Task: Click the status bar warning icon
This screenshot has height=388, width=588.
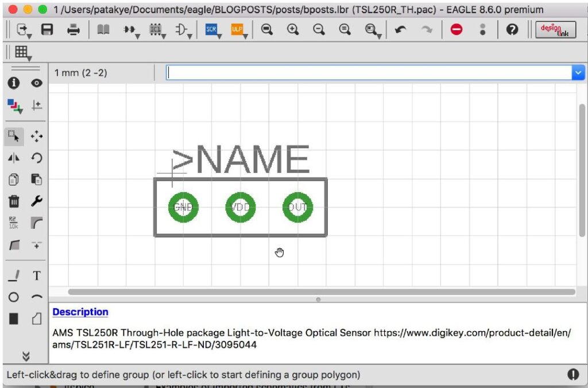Action: (x=573, y=374)
